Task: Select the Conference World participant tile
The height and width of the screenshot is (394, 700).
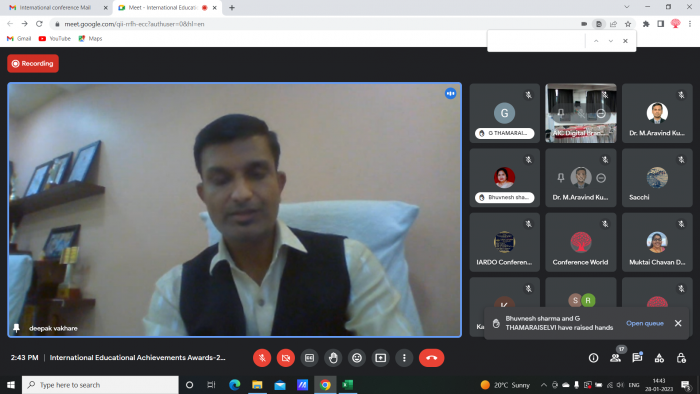Action: [580, 242]
